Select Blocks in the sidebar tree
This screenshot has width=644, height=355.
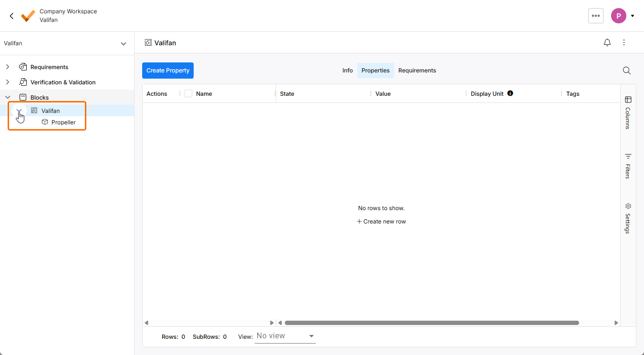pos(40,97)
